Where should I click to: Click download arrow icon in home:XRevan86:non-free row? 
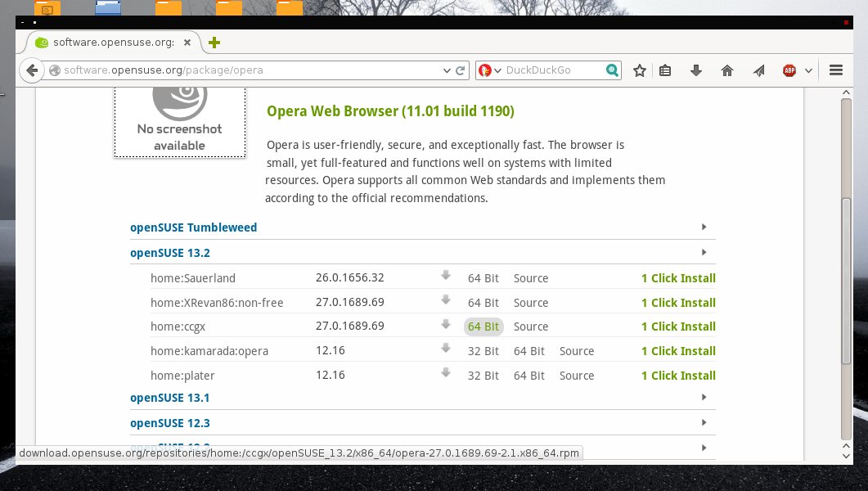point(446,300)
